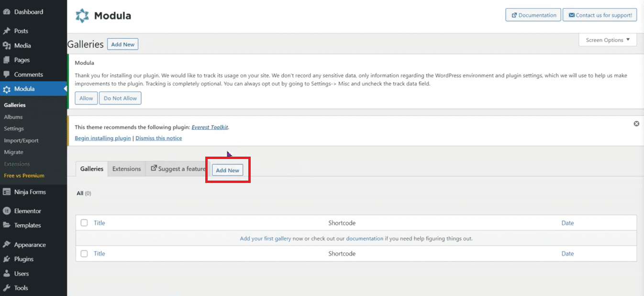Click the Elementor sidebar icon
This screenshot has height=296, width=644.
click(x=7, y=211)
